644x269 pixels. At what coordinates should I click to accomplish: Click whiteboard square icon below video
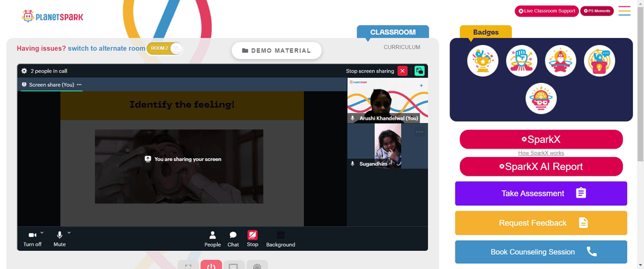[234, 265]
